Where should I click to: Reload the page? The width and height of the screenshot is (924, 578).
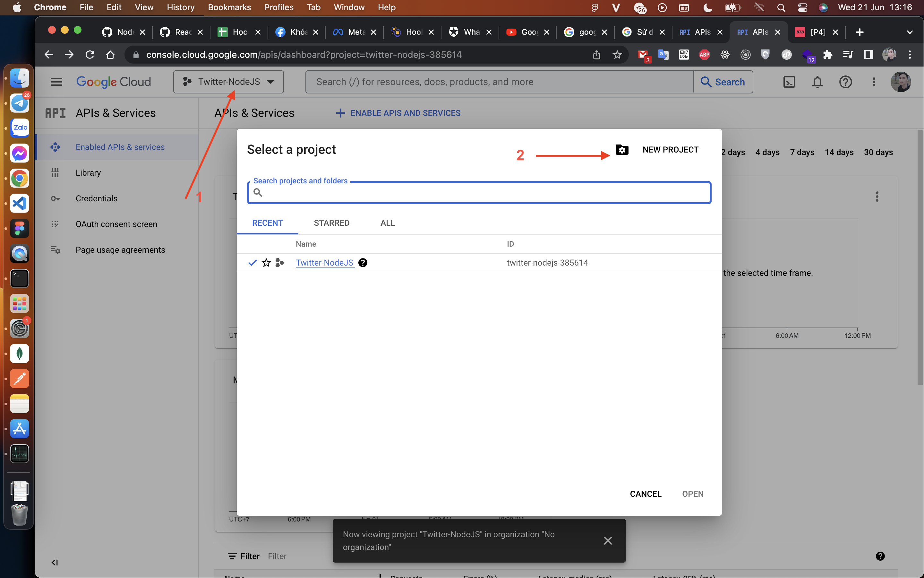click(x=90, y=55)
